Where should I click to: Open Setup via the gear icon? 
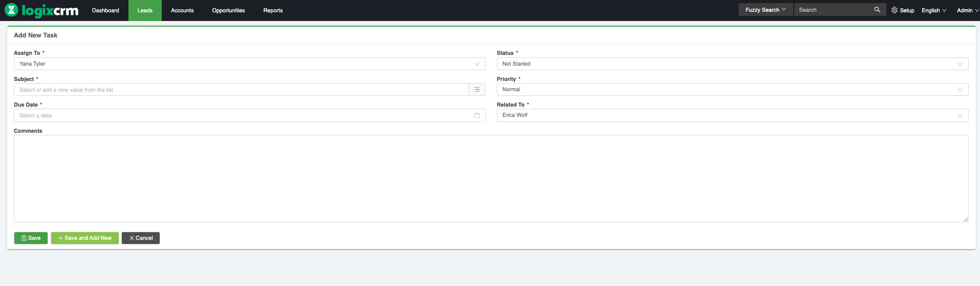pos(895,10)
